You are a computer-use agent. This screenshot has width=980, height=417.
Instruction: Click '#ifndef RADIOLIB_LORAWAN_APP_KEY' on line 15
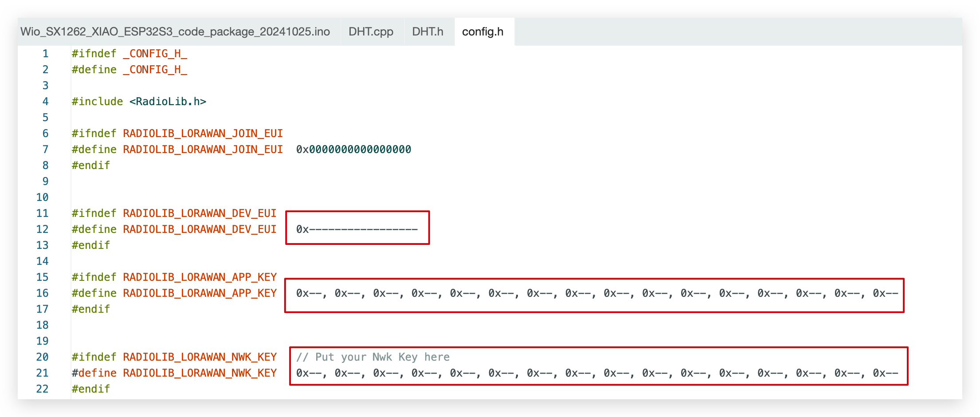[174, 277]
